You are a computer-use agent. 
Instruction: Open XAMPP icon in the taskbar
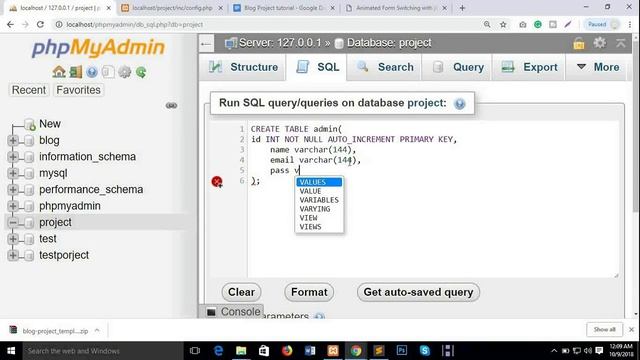click(x=333, y=351)
